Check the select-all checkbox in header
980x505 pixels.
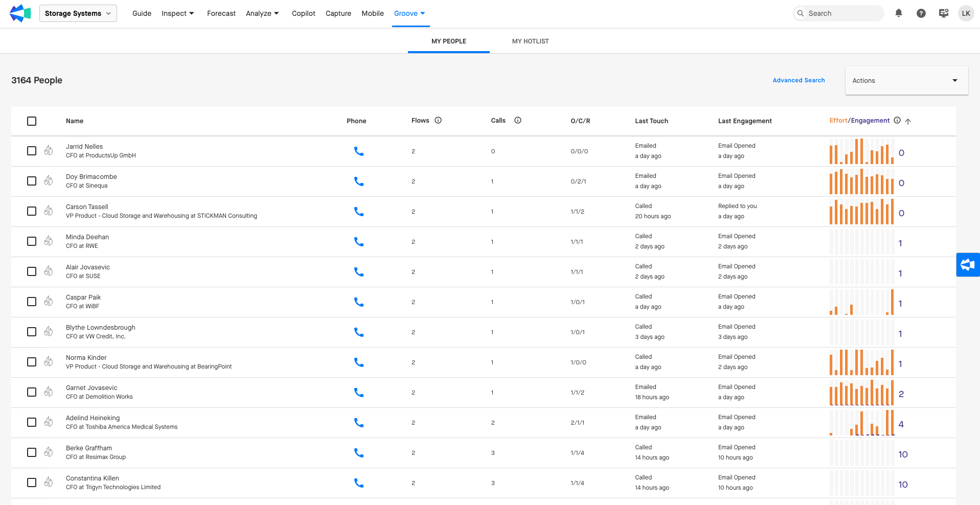(x=32, y=121)
